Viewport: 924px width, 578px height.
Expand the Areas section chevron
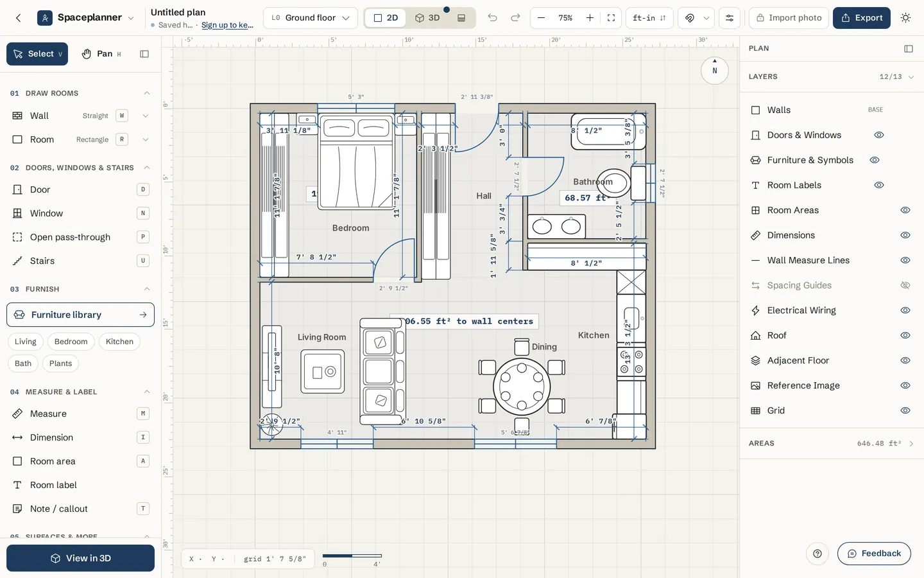pyautogui.click(x=911, y=444)
